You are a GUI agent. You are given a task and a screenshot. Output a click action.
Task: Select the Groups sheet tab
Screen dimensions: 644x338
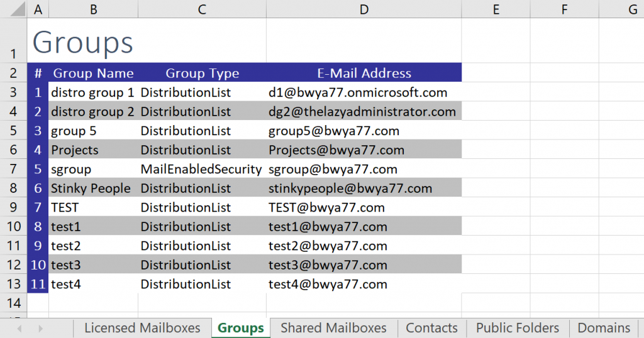(241, 328)
